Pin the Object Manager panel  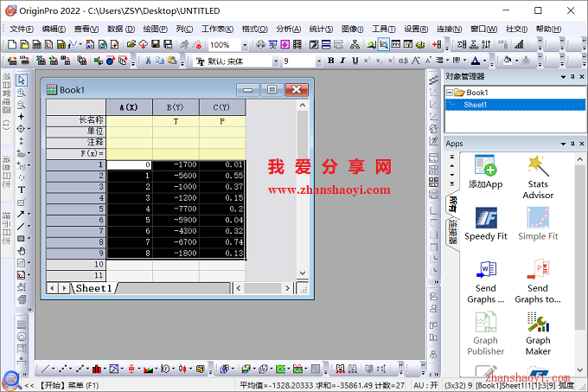(572, 76)
